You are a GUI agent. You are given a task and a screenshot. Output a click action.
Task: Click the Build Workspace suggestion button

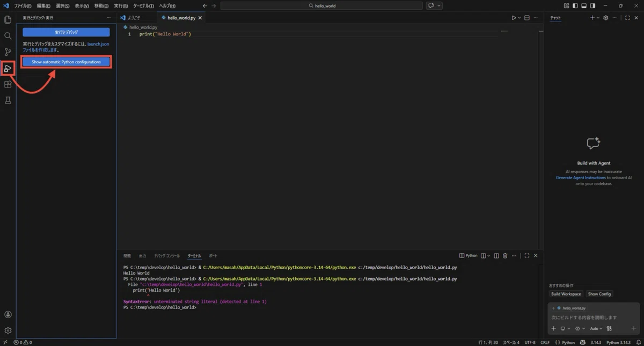coord(566,294)
